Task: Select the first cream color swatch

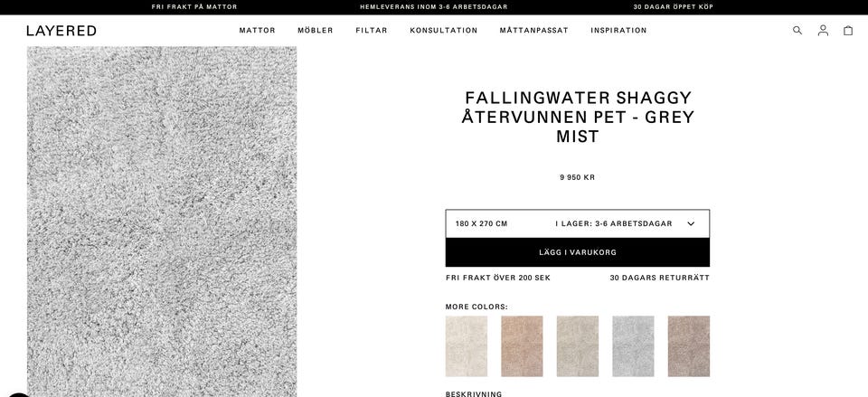Action: [467, 346]
